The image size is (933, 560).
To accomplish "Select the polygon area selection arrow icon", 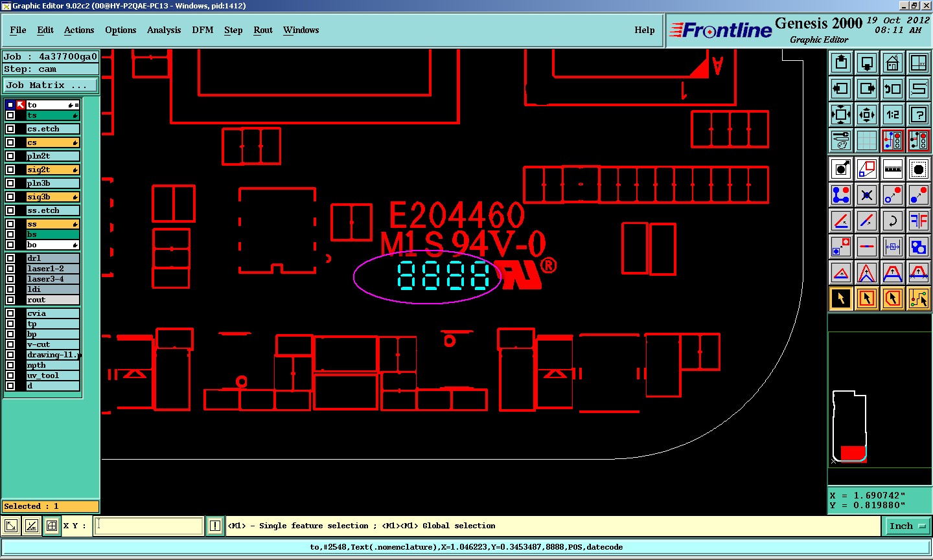I will point(893,298).
